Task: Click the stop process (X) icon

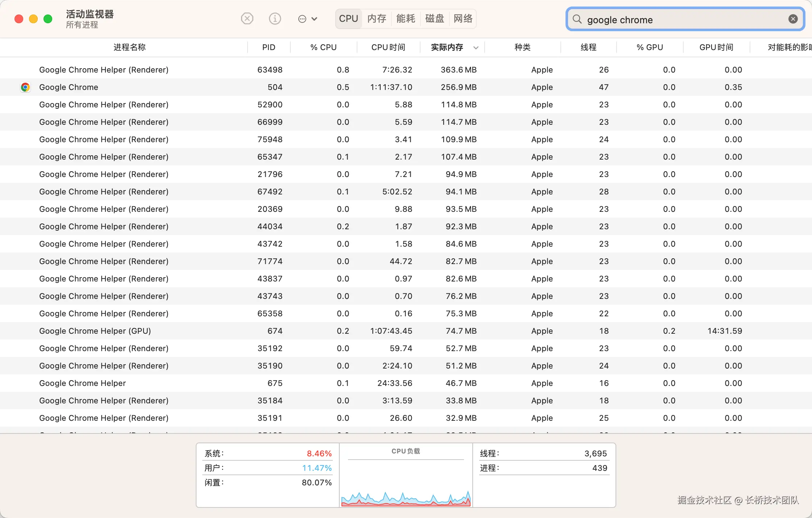Action: pyautogui.click(x=247, y=18)
